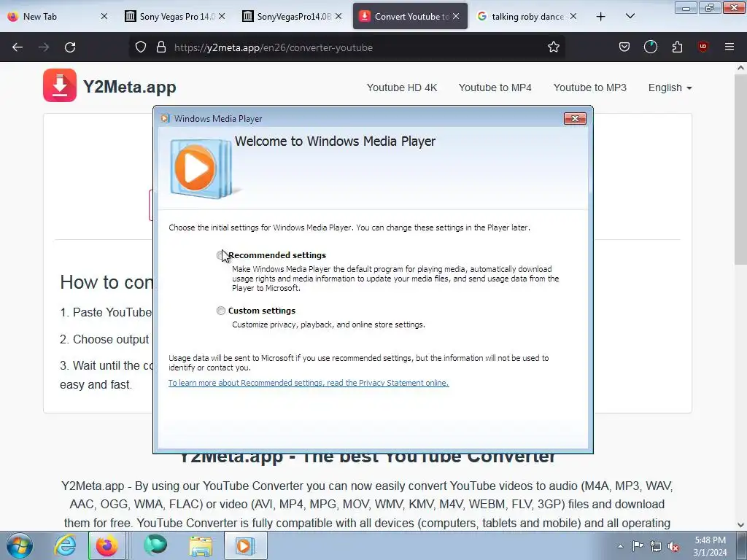Select the Recommended settings radio button

[220, 255]
